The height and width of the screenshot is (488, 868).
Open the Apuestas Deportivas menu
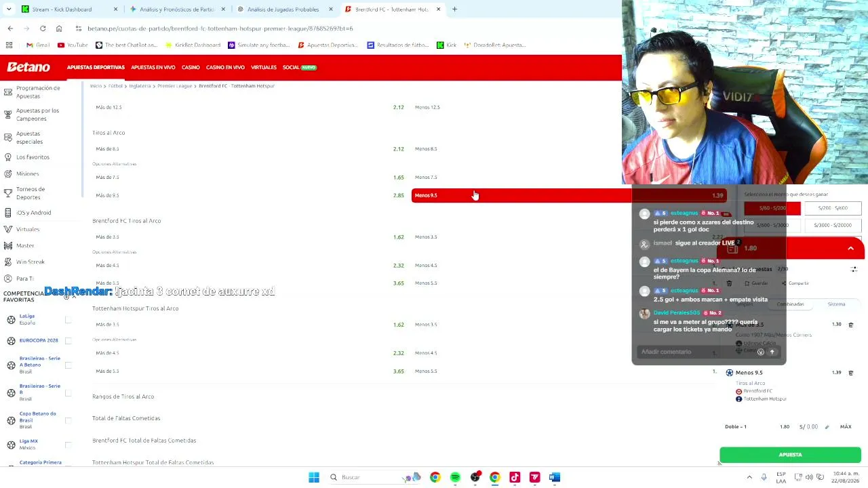click(x=96, y=68)
